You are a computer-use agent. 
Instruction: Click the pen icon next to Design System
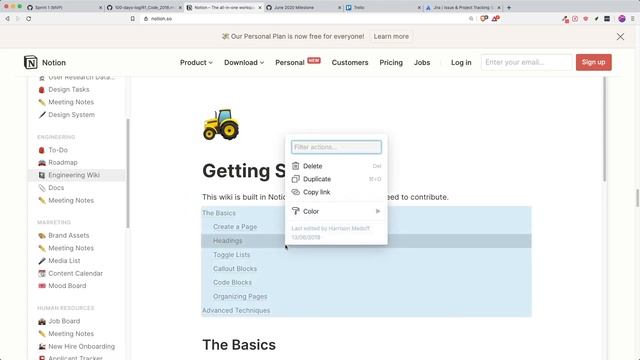(42, 115)
